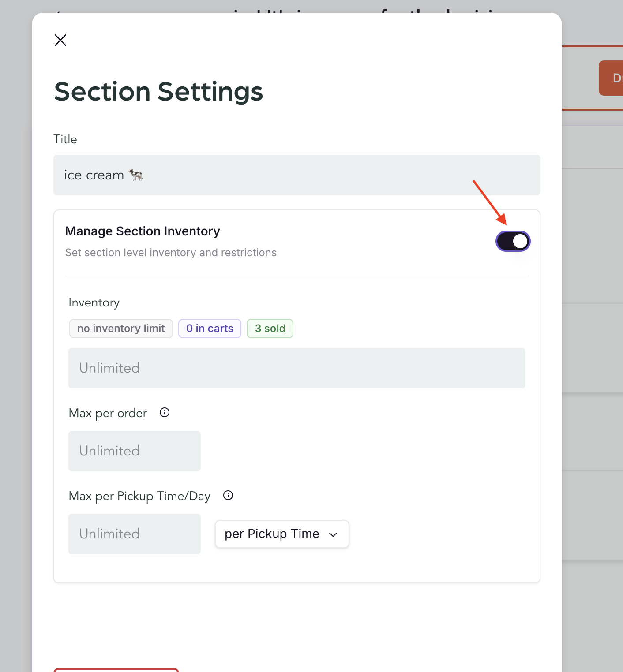Click the Set section level inventory description text
The width and height of the screenshot is (623, 672).
pyautogui.click(x=171, y=253)
